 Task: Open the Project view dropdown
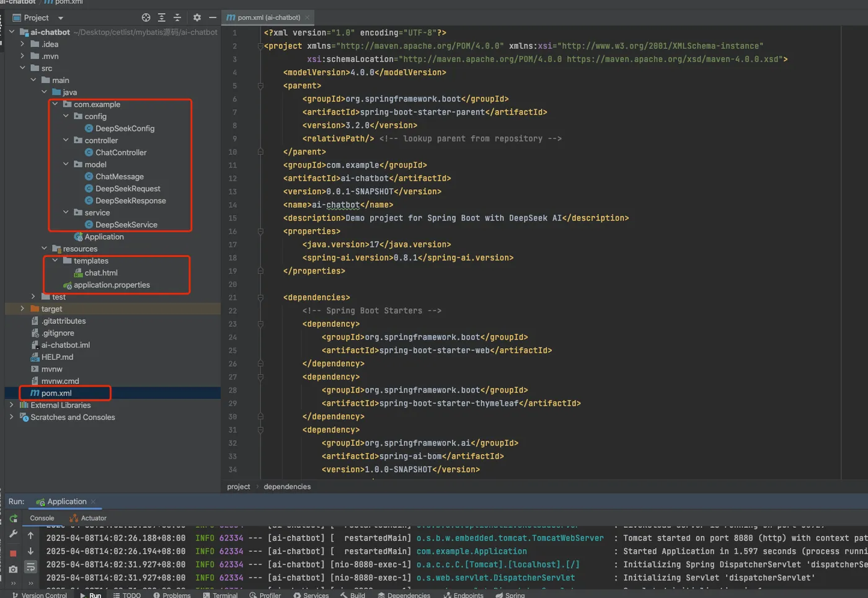coord(61,18)
